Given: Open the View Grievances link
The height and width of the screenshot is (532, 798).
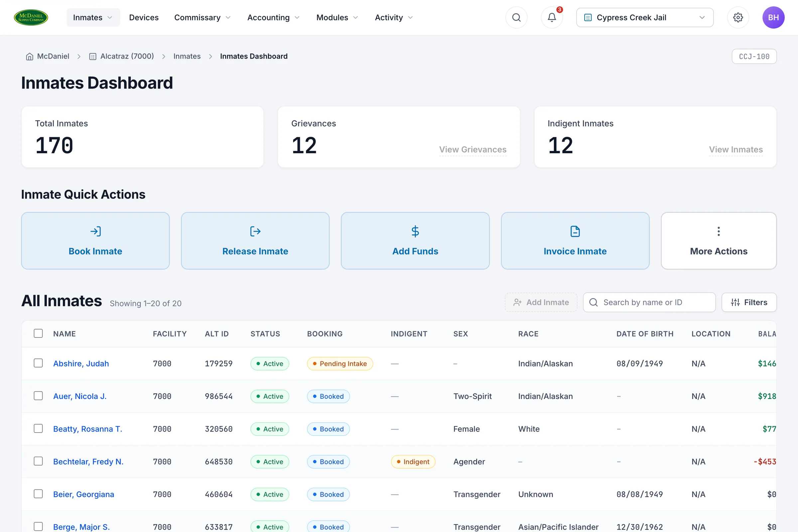Looking at the screenshot, I should coord(472,150).
